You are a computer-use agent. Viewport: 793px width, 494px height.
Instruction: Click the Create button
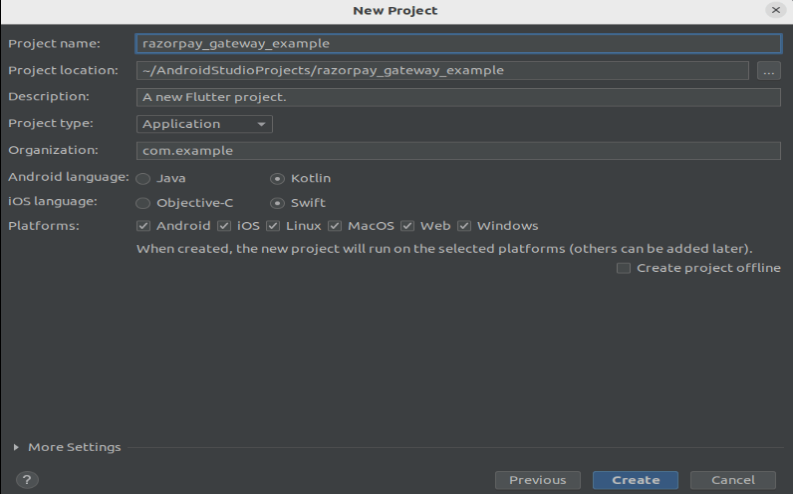tap(635, 480)
